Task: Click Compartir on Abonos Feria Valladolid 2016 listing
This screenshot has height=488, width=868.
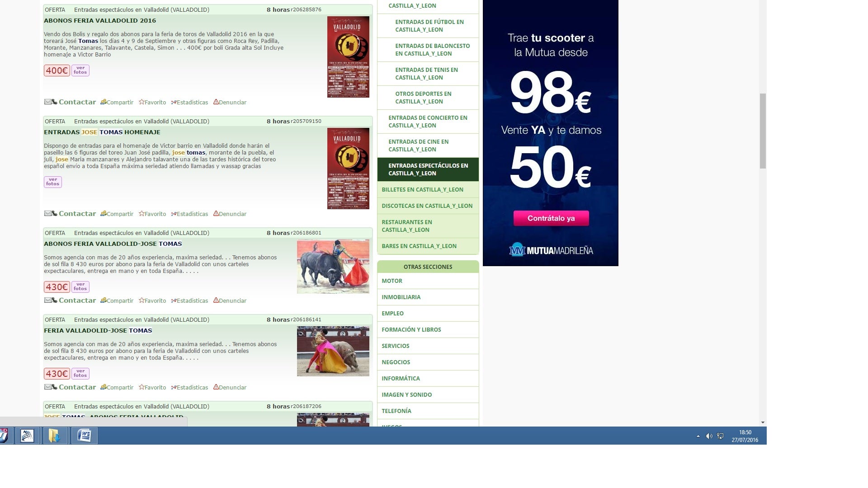Action: click(x=117, y=102)
